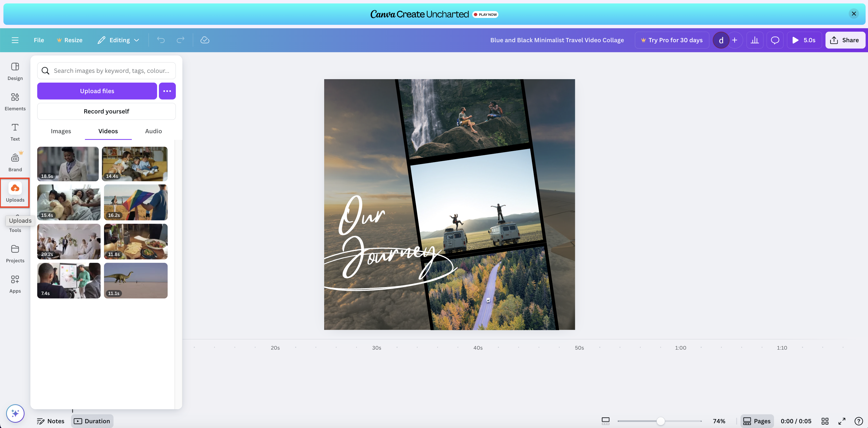
Task: Open the upload options three-dots menu
Action: 167,91
